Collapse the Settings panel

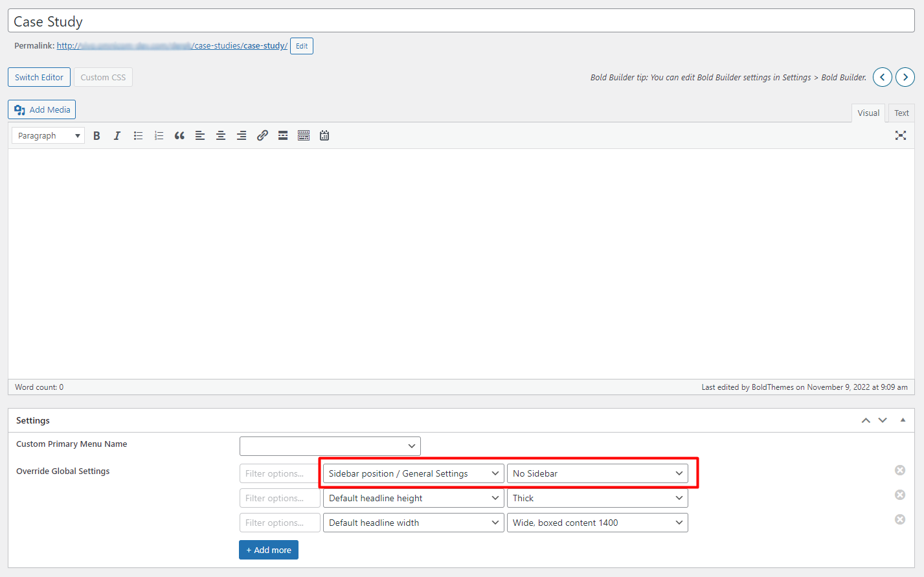903,420
